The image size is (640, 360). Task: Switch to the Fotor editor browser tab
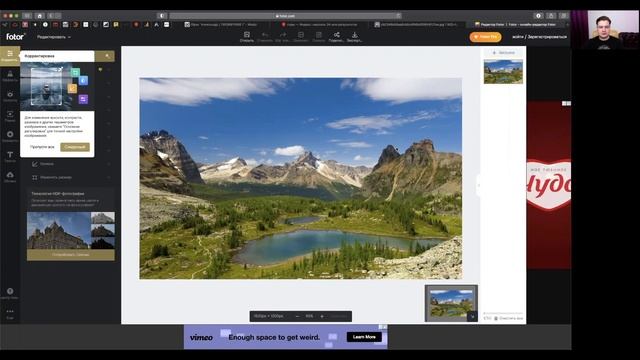pyautogui.click(x=517, y=24)
